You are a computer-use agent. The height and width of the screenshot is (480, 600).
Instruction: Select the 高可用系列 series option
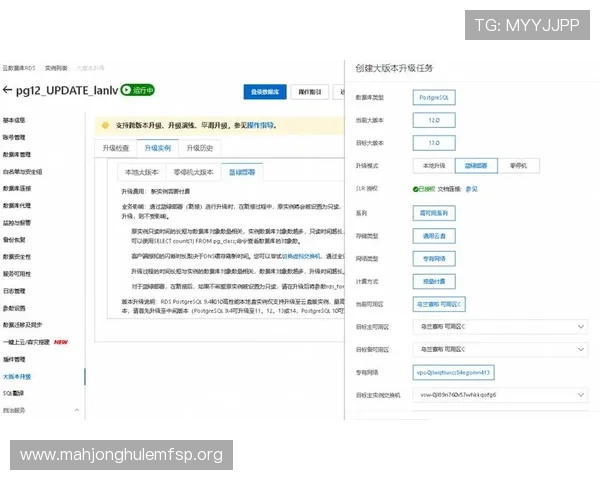(x=434, y=213)
